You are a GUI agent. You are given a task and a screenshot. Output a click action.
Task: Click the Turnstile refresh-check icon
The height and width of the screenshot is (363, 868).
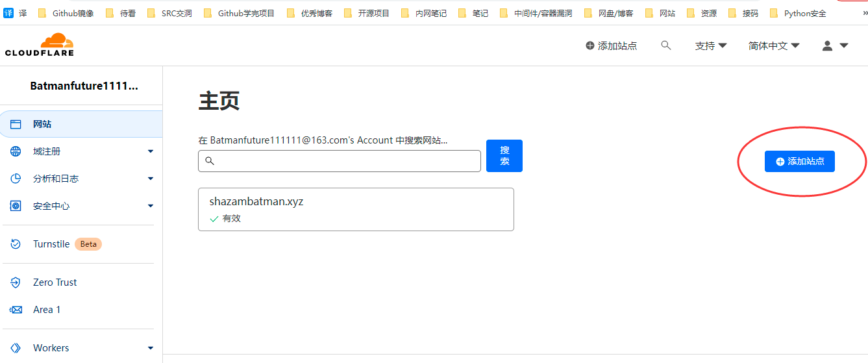pos(16,244)
